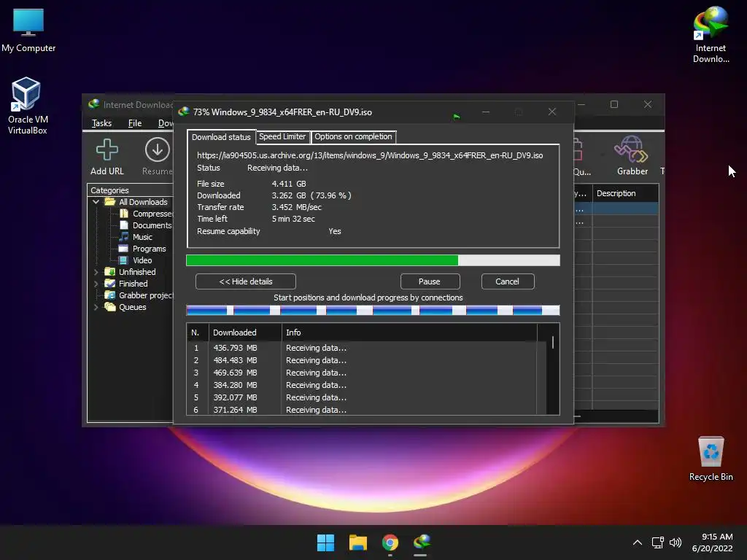Image resolution: width=747 pixels, height=560 pixels.
Task: Open the network status tray icon
Action: point(658,542)
